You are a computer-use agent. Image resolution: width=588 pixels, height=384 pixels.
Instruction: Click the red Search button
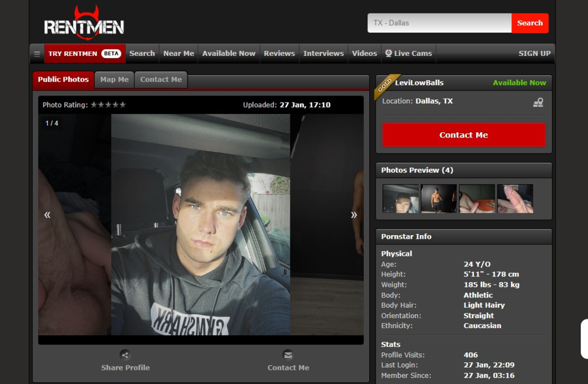(x=529, y=23)
